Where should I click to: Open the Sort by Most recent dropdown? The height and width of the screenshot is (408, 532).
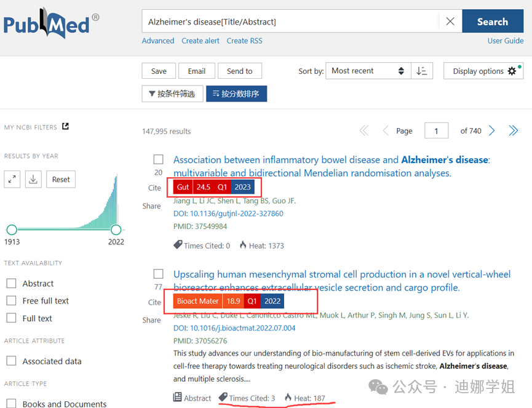pyautogui.click(x=368, y=71)
